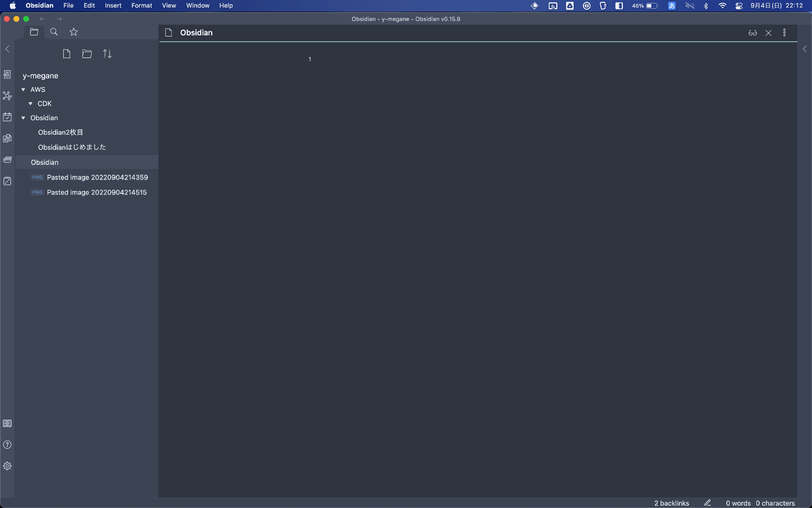The image size is (812, 508).
Task: Open the Edit menu
Action: pos(89,5)
